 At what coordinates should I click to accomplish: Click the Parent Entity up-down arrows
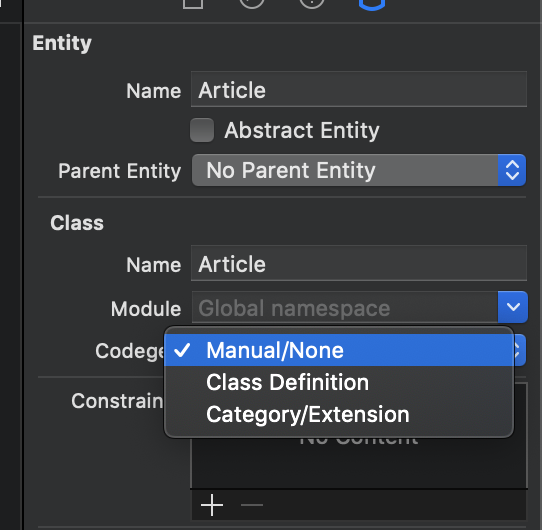click(x=512, y=170)
